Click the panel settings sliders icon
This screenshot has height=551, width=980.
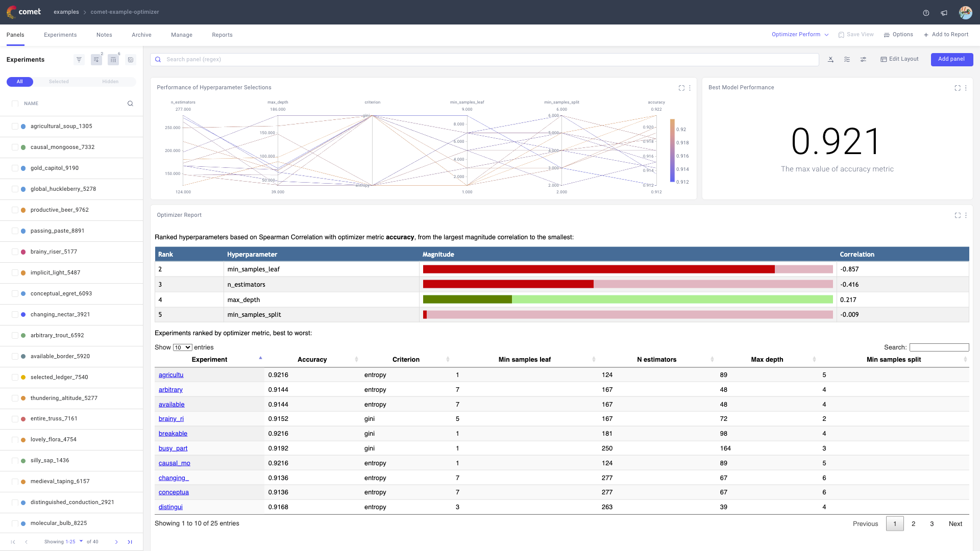pos(863,59)
